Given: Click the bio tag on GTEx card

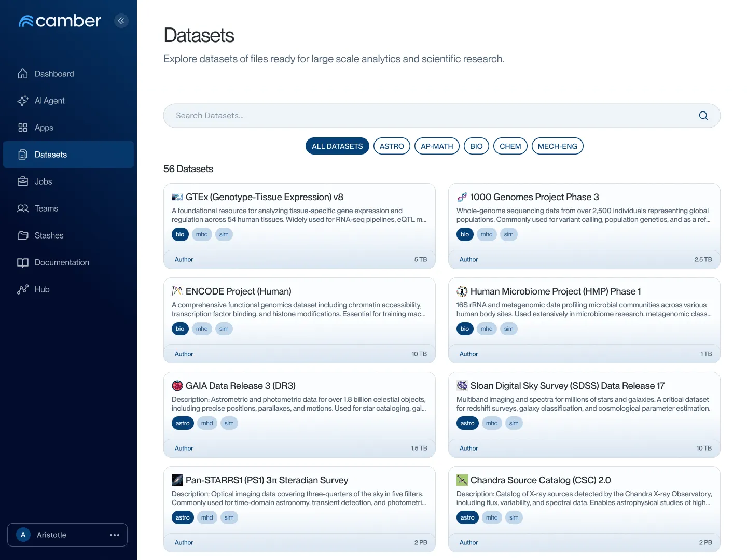Looking at the screenshot, I should click(x=180, y=234).
